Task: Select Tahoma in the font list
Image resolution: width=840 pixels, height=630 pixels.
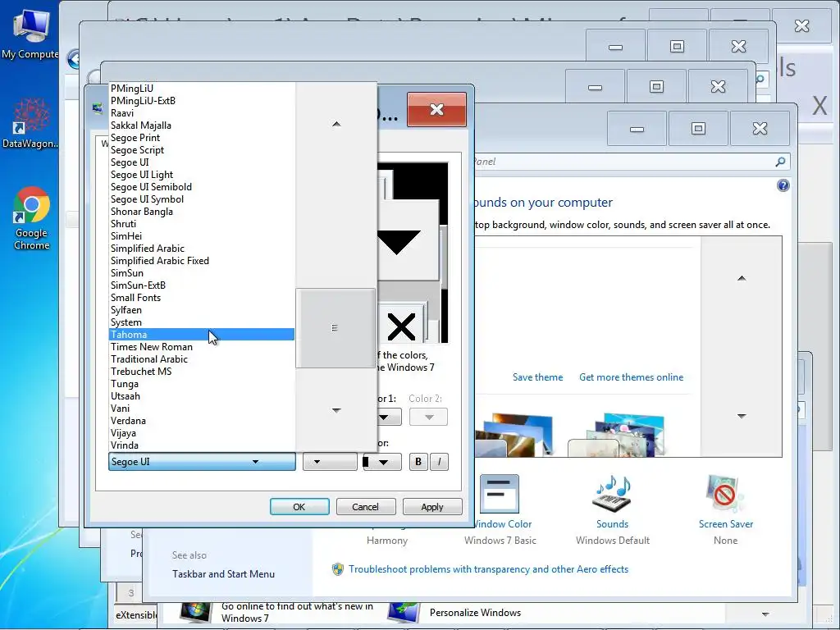Action: pos(202,335)
